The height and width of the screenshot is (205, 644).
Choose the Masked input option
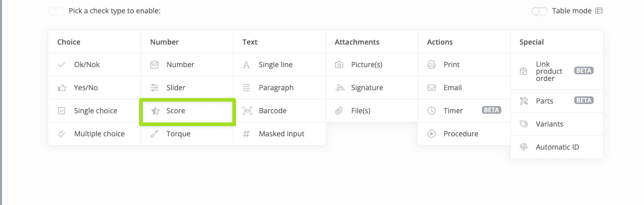tap(281, 134)
